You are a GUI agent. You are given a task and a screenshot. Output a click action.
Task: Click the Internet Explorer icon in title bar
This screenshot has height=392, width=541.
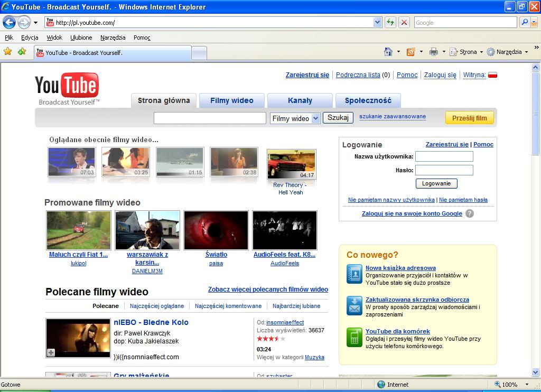(5, 6)
